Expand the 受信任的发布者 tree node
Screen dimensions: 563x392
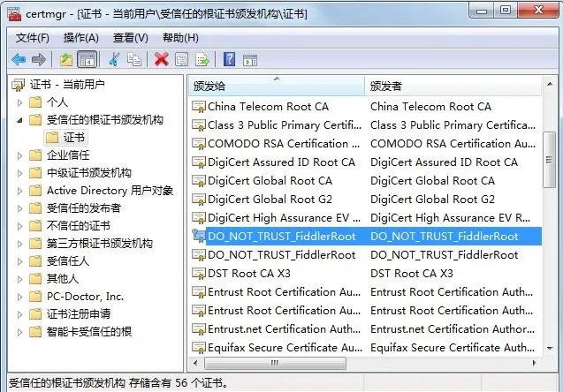19,208
